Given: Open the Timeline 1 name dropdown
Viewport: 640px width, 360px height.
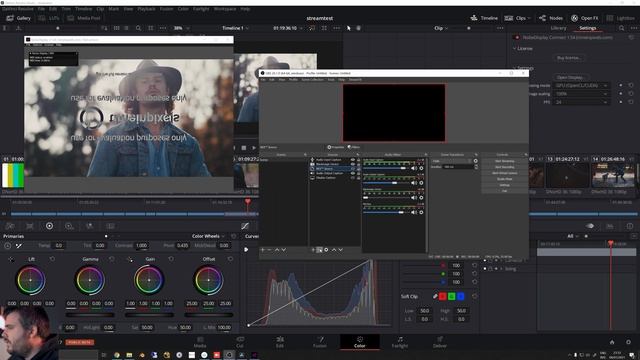Looking at the screenshot, I should 236,28.
